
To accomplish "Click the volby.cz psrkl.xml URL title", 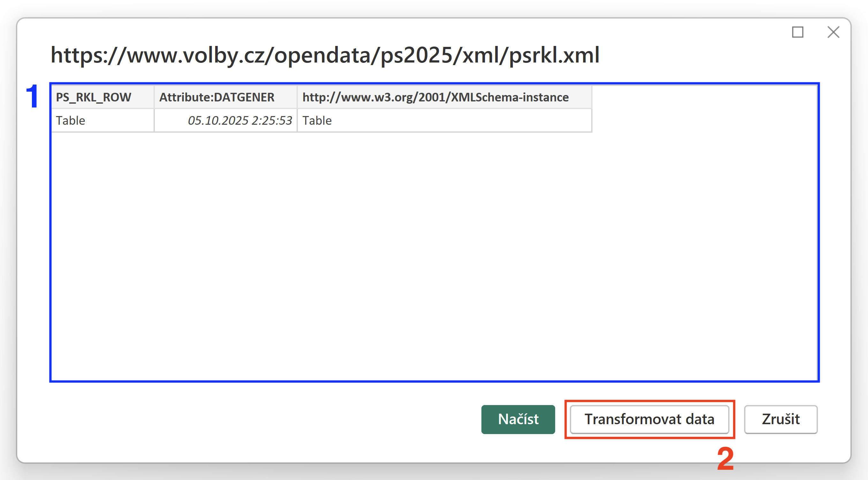I will tap(325, 55).
